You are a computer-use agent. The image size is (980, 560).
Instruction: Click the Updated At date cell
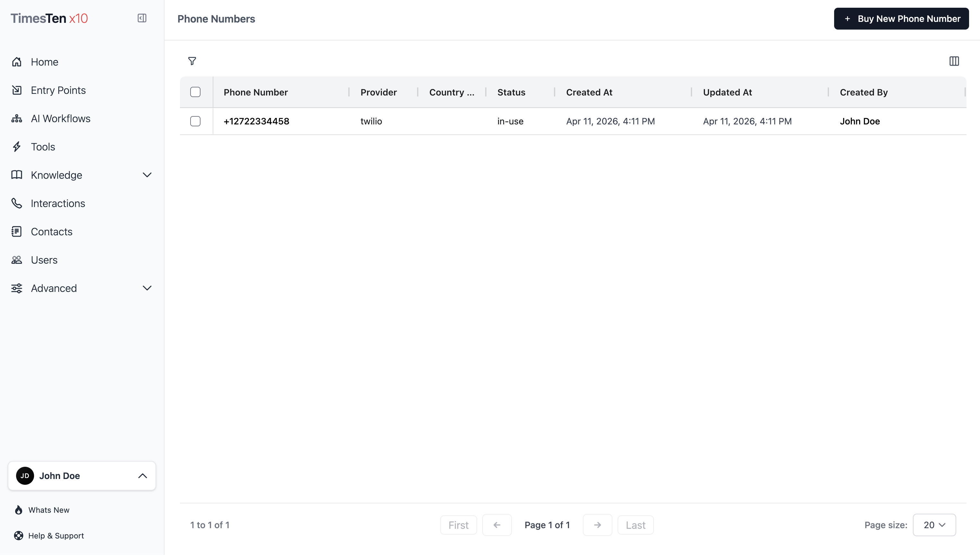coord(747,121)
